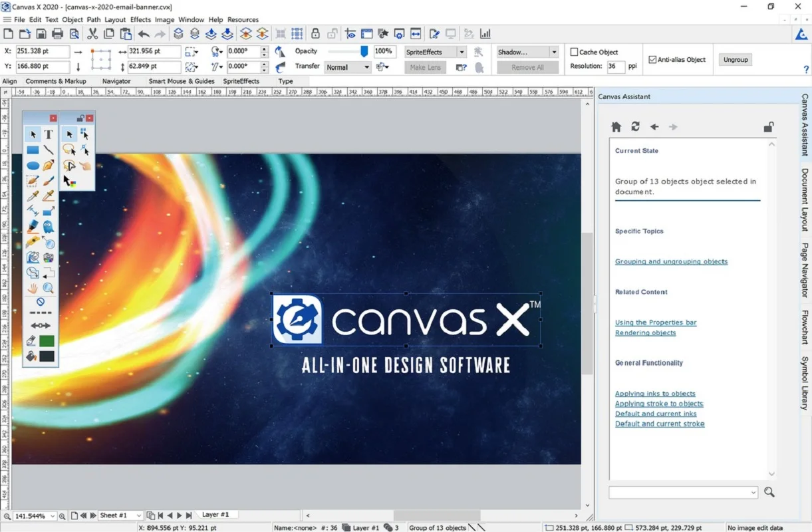This screenshot has width=812, height=532.
Task: Click the Make Lens button
Action: click(425, 67)
